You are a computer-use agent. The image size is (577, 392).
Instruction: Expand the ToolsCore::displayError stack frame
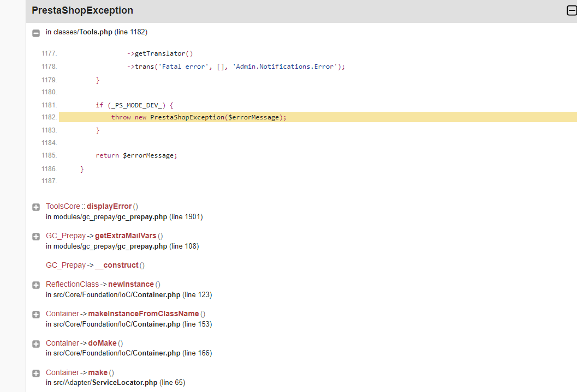coord(35,207)
